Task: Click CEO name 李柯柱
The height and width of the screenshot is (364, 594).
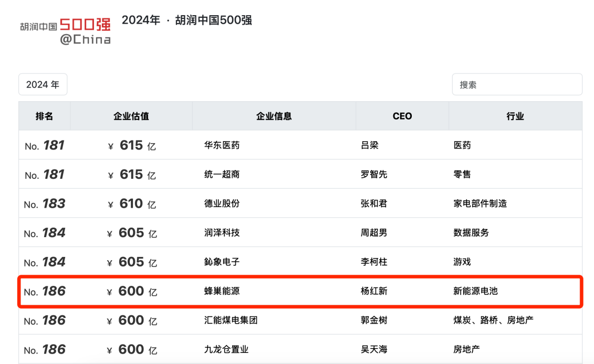Action: 374,262
